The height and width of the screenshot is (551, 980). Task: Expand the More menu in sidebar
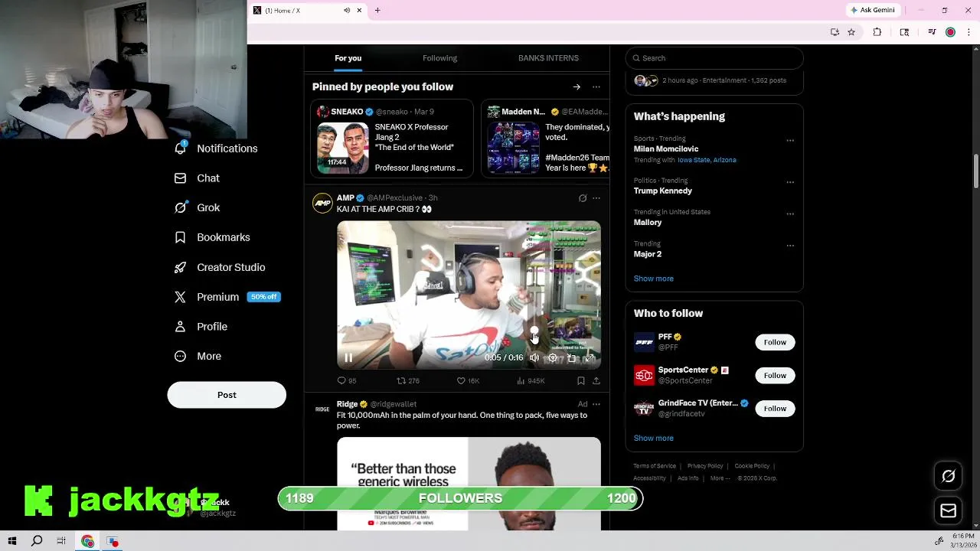coord(198,356)
